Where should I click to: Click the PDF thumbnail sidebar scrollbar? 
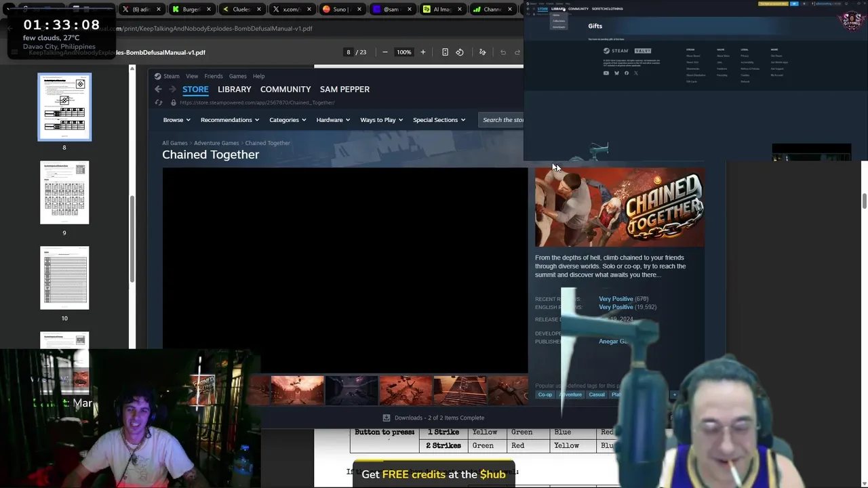click(x=132, y=237)
